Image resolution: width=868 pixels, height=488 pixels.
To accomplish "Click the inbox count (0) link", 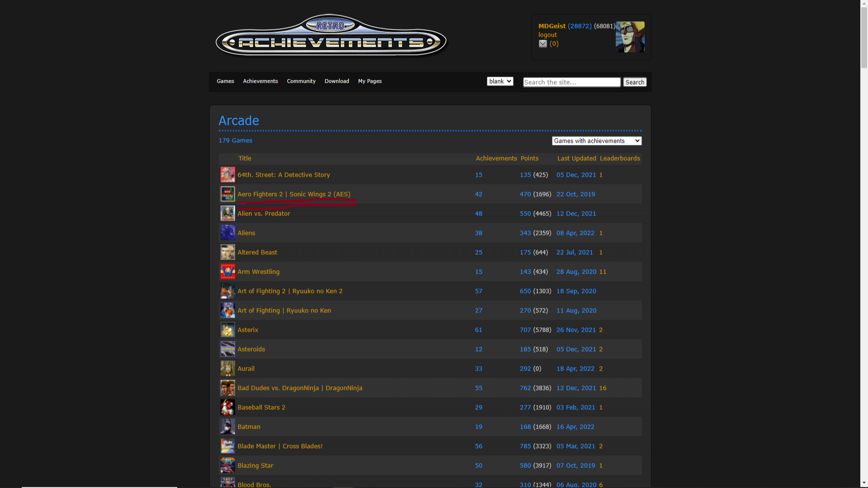I will pyautogui.click(x=554, y=44).
